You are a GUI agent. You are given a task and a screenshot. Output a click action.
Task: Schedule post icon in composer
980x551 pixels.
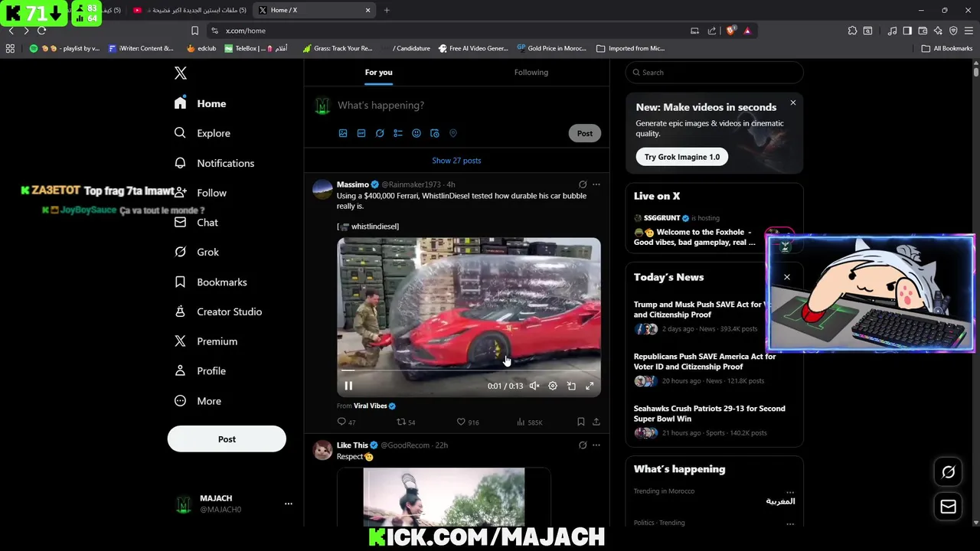tap(435, 133)
